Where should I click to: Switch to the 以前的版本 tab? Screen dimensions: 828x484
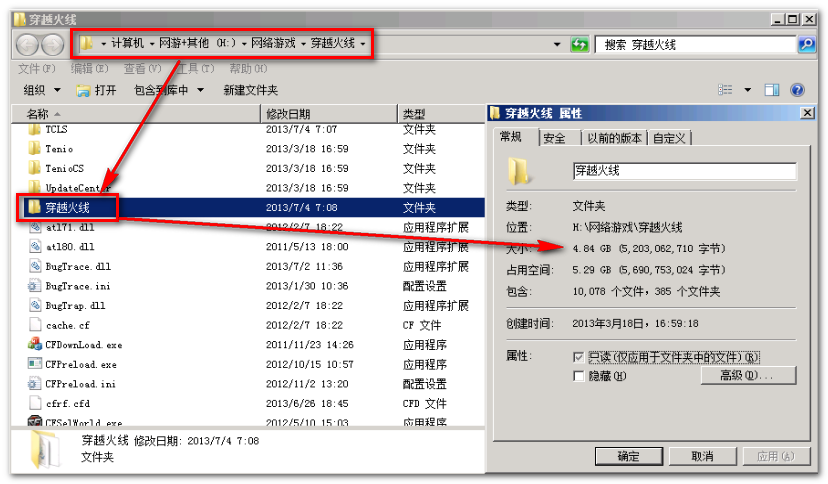tap(615, 138)
